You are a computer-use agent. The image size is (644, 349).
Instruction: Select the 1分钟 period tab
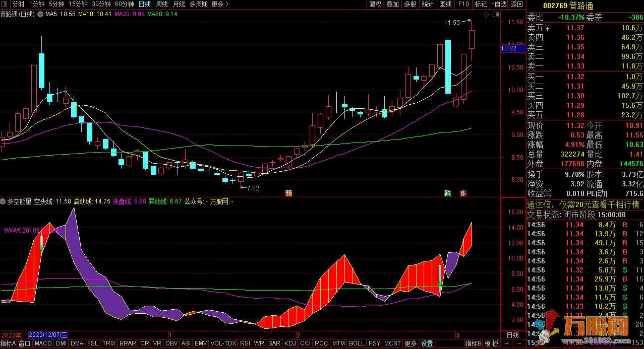37,4
